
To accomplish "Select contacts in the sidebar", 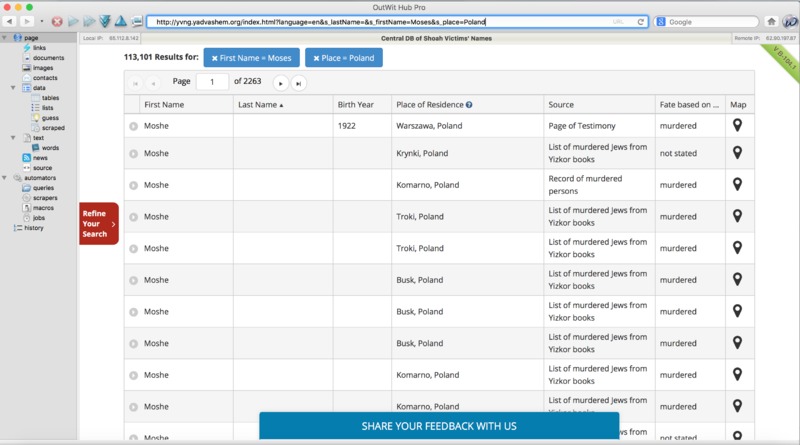I will 45,78.
